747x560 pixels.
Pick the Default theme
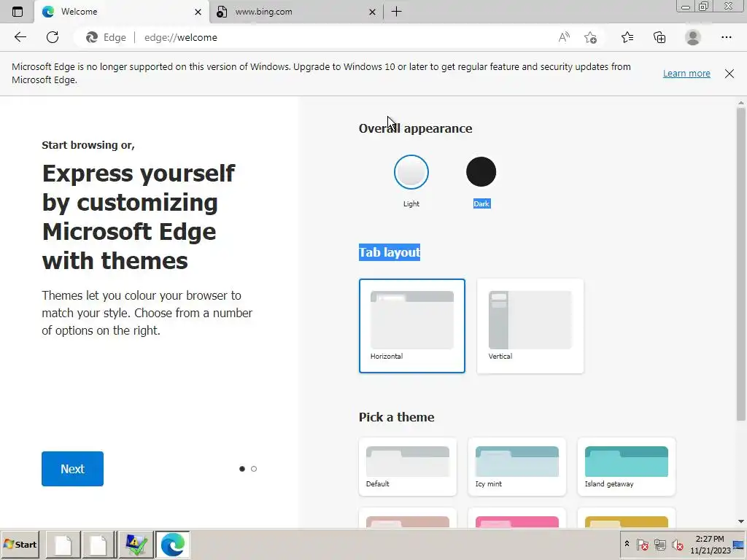point(408,467)
